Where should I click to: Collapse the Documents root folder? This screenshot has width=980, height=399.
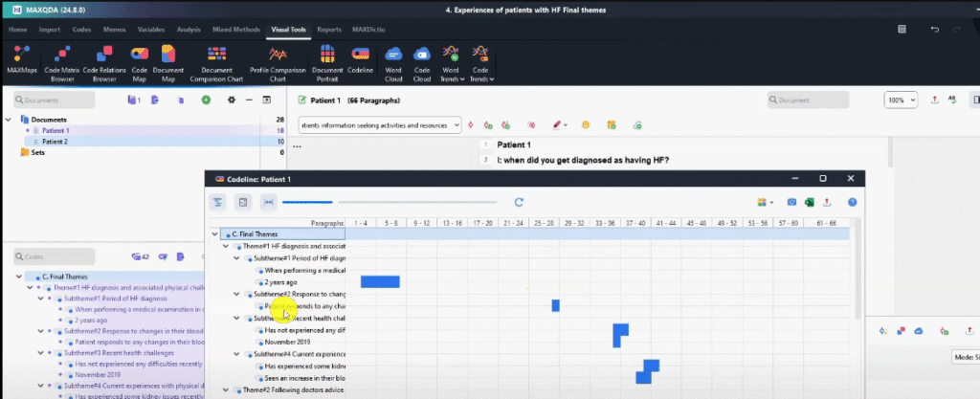tap(8, 120)
